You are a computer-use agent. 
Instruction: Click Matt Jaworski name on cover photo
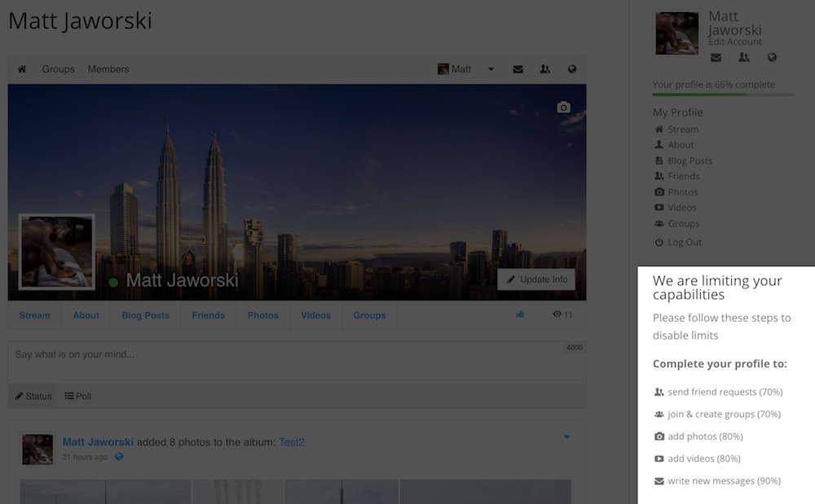click(x=182, y=280)
